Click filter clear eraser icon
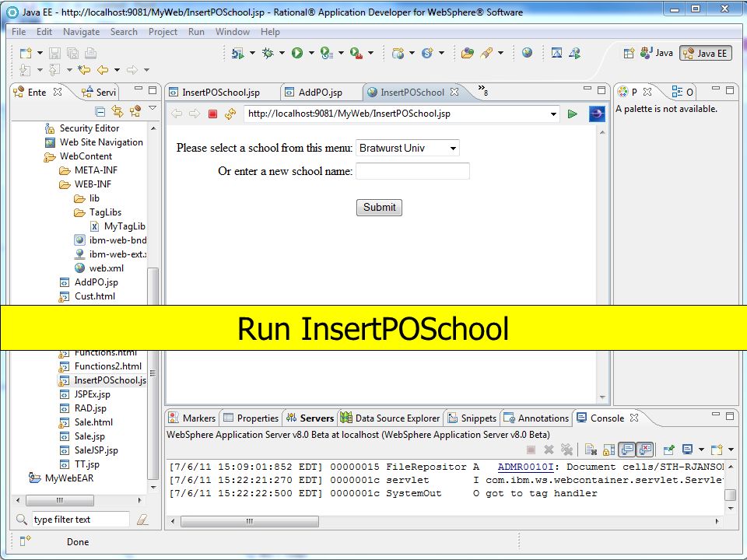747x560 pixels. pyautogui.click(x=142, y=520)
